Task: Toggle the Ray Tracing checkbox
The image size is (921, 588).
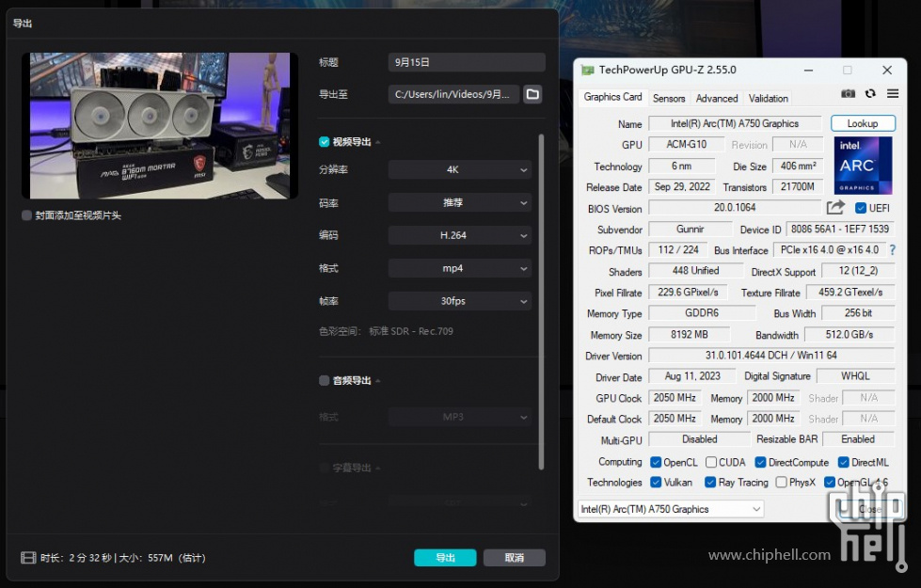Action: (710, 483)
